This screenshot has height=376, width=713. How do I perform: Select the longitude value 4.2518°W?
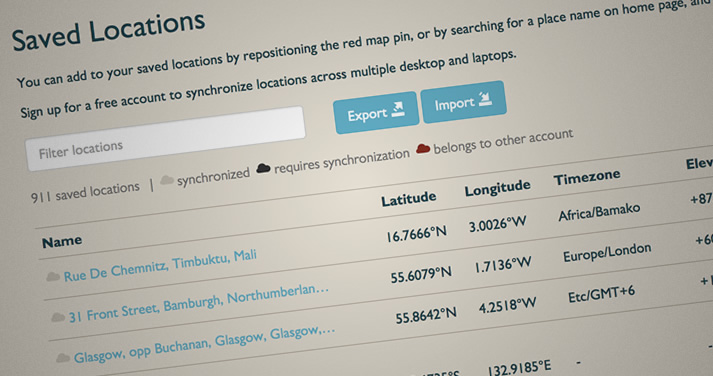click(x=507, y=305)
